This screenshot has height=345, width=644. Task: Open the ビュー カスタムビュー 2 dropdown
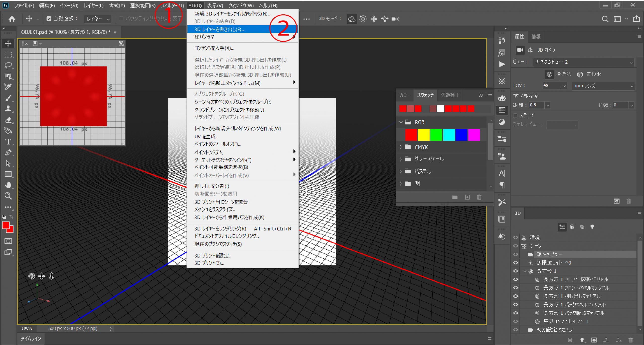[584, 62]
